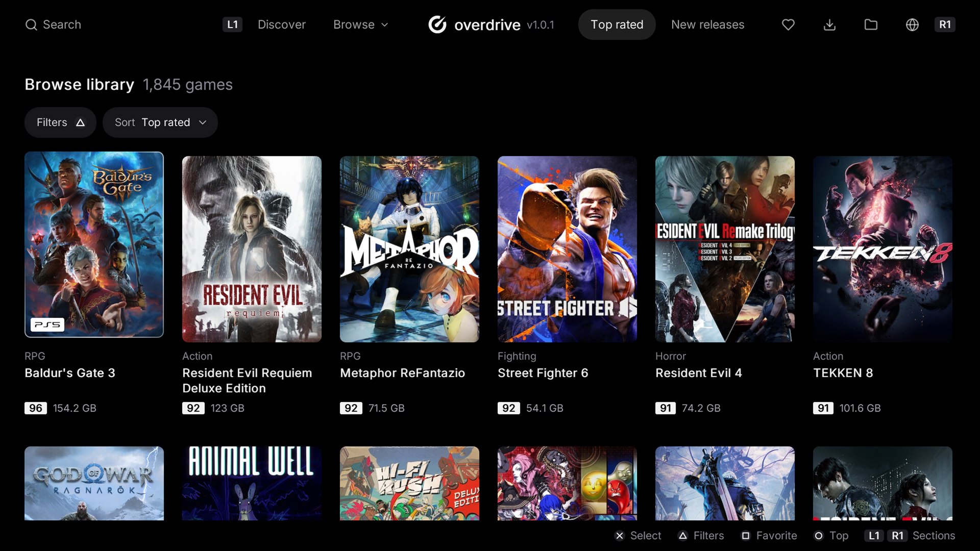Click the circle Top hint icon
Image resolution: width=980 pixels, height=551 pixels.
pos(819,536)
